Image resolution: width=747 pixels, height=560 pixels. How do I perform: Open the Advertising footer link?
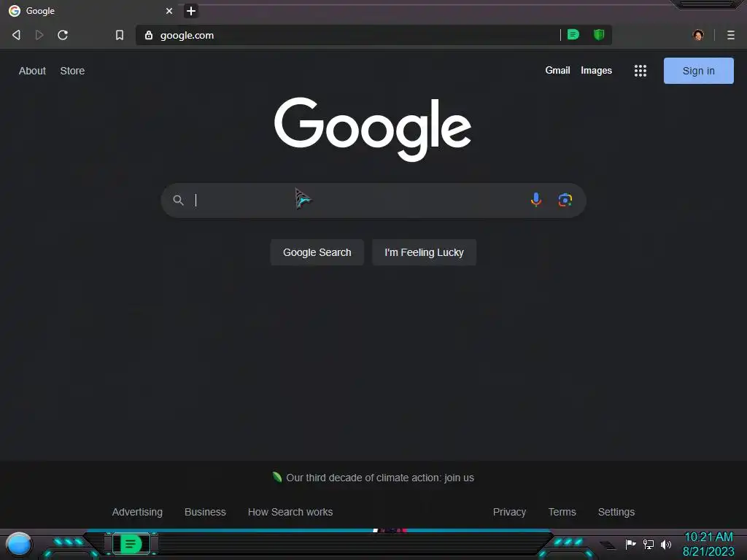coord(137,512)
